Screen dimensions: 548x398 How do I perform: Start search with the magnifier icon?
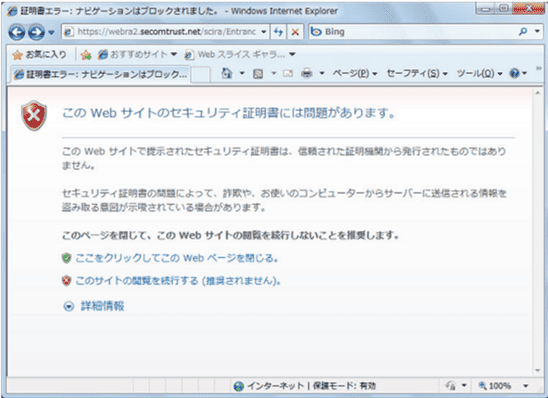523,32
